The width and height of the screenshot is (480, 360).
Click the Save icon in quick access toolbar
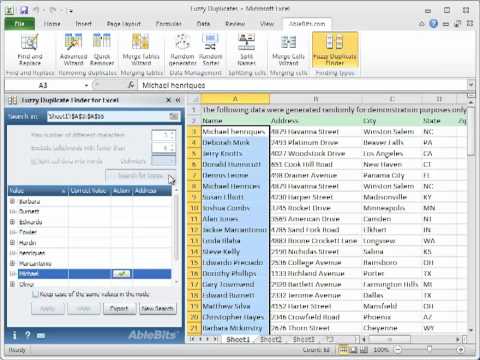pyautogui.click(x=24, y=10)
